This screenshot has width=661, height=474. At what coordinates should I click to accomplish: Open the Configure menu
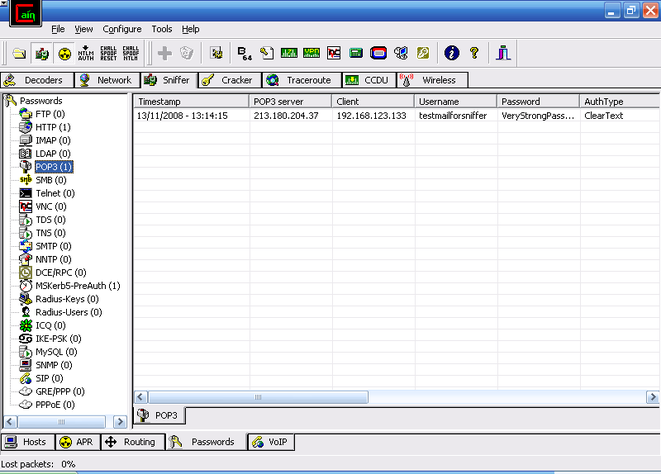pyautogui.click(x=122, y=29)
